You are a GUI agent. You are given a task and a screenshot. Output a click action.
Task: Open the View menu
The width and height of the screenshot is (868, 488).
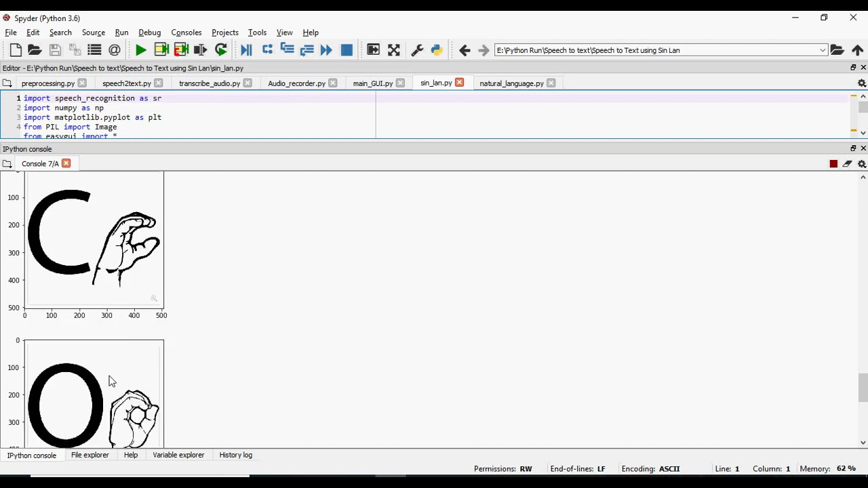click(x=285, y=33)
